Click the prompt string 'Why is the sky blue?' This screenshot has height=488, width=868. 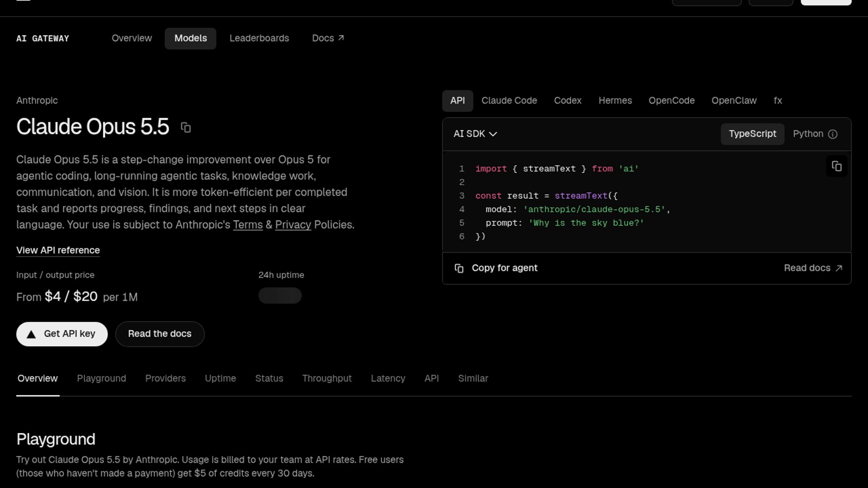pyautogui.click(x=586, y=223)
